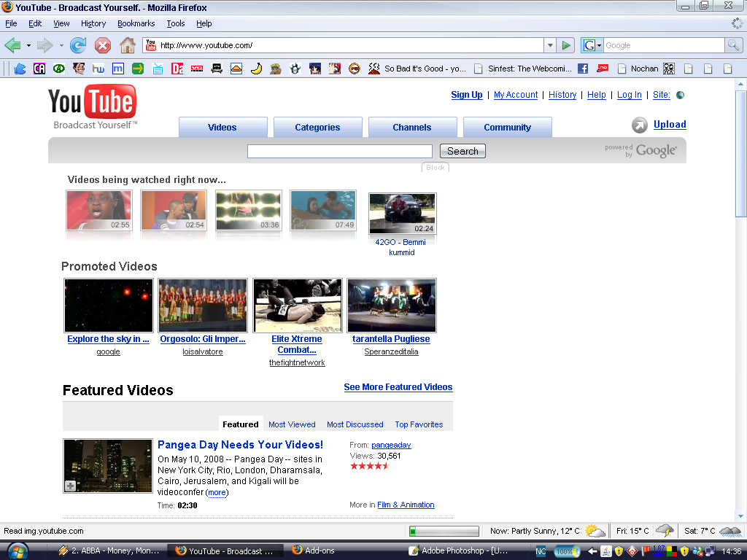747x560 pixels.
Task: Select the Most Discussed tab
Action: (x=355, y=424)
